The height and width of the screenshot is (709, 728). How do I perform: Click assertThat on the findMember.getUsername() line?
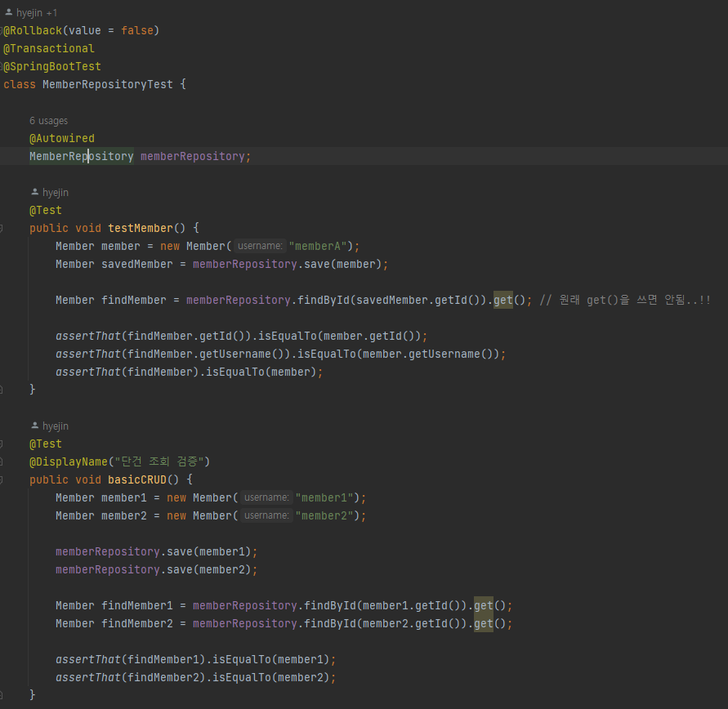[x=88, y=354]
